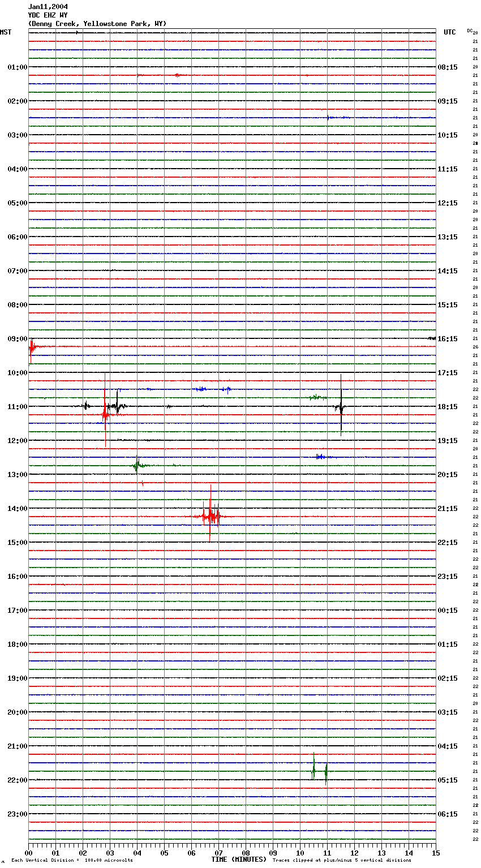Click the 22:00 MST time label
Image resolution: width=481 pixels, height=868 pixels.
click(x=18, y=780)
